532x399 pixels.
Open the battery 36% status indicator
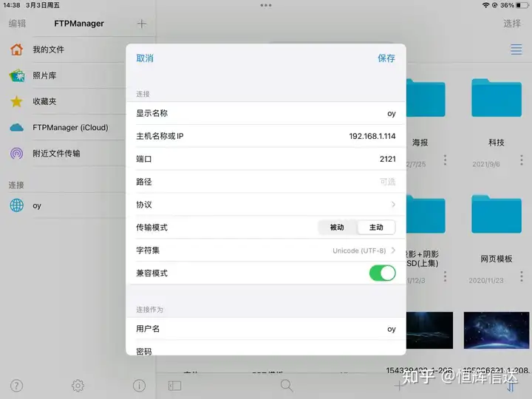tap(514, 5)
